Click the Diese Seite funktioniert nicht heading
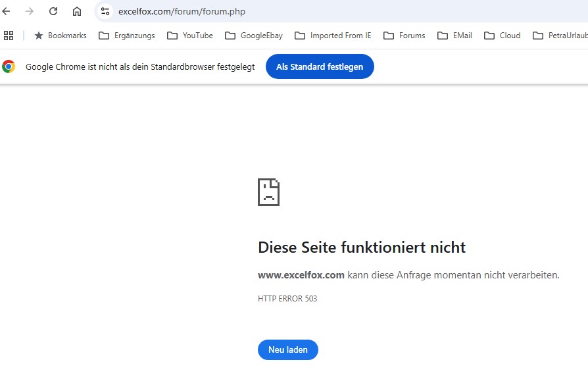The width and height of the screenshot is (588, 387). tap(362, 247)
